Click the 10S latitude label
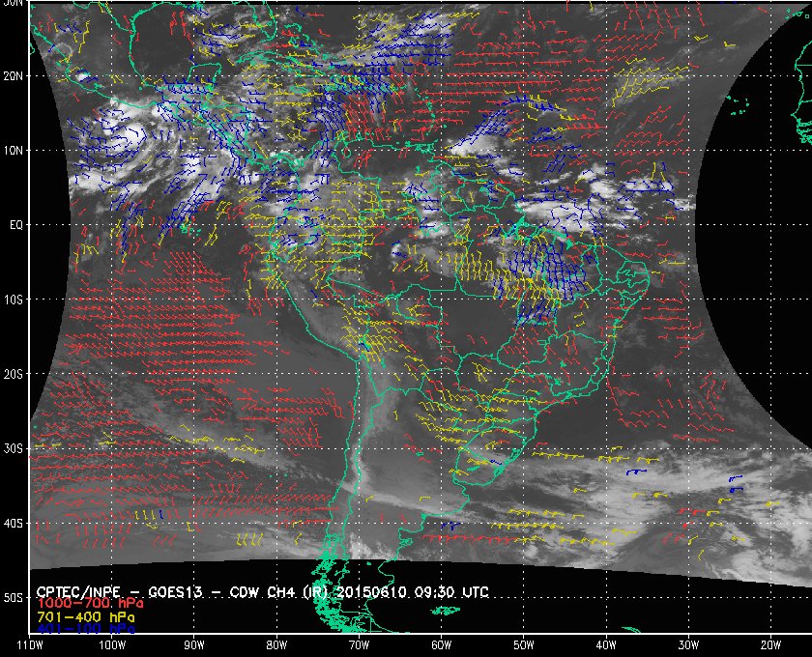This screenshot has height=657, width=812. [x=13, y=300]
